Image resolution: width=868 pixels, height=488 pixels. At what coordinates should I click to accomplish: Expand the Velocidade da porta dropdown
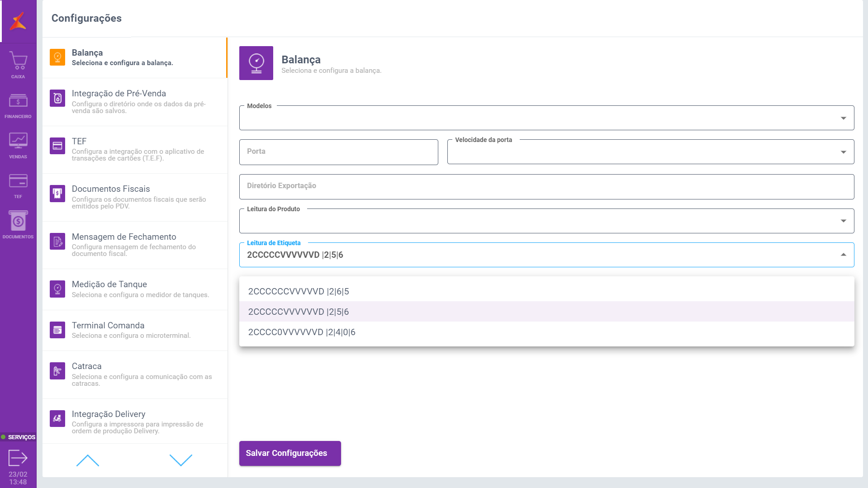pyautogui.click(x=650, y=152)
